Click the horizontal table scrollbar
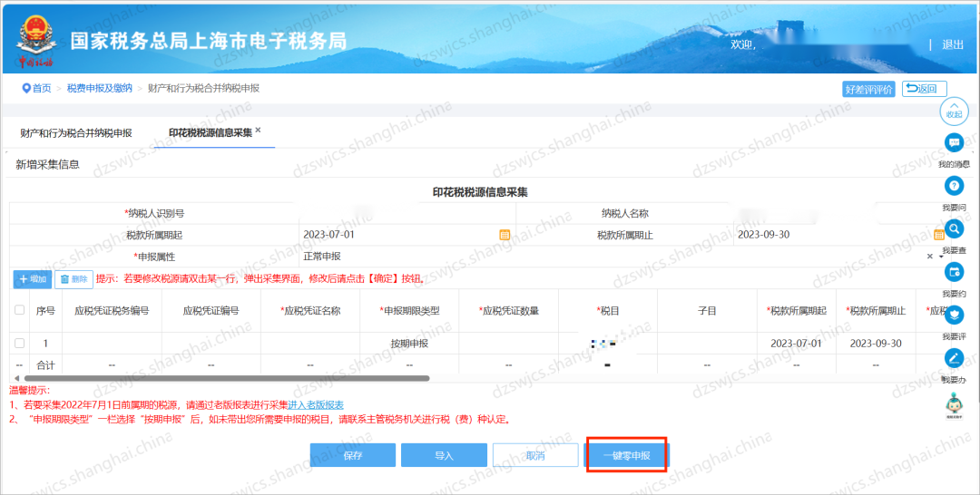This screenshot has height=495, width=980. click(227, 378)
